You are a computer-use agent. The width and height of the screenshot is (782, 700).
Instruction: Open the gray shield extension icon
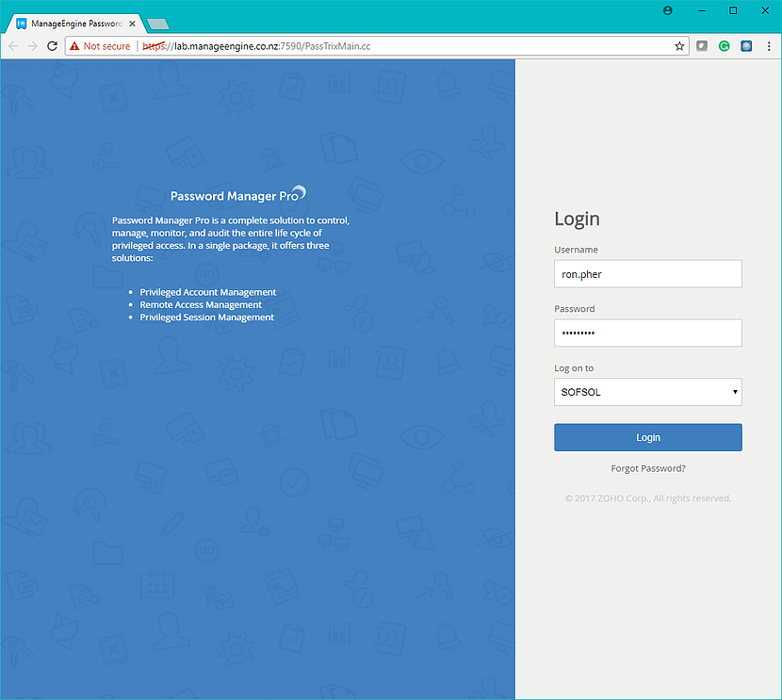702,46
